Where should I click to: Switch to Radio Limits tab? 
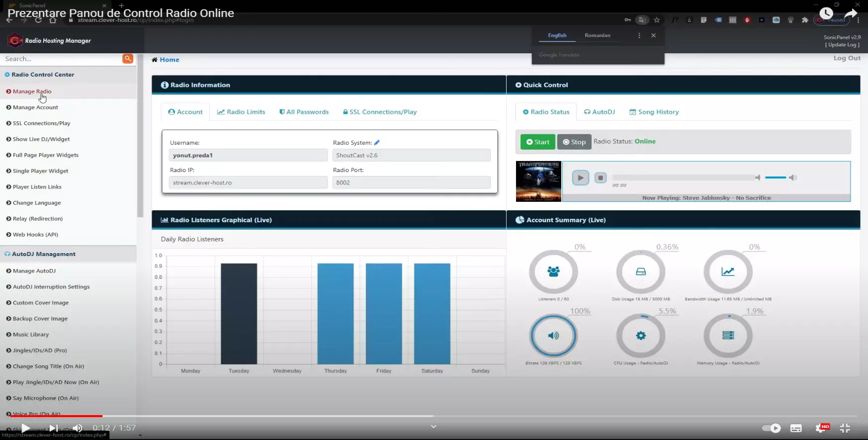coord(241,112)
